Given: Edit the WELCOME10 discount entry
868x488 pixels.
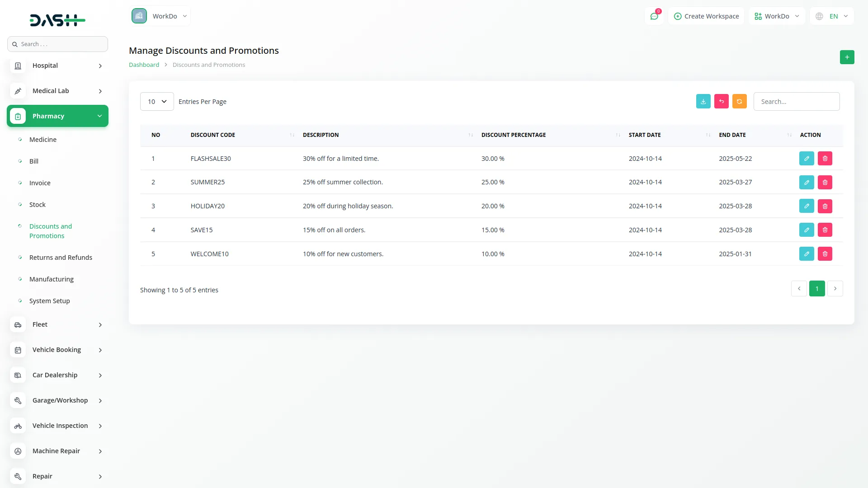Looking at the screenshot, I should pyautogui.click(x=806, y=254).
